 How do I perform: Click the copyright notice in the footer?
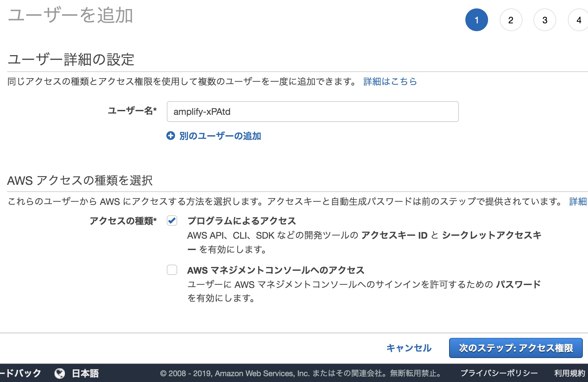(301, 373)
